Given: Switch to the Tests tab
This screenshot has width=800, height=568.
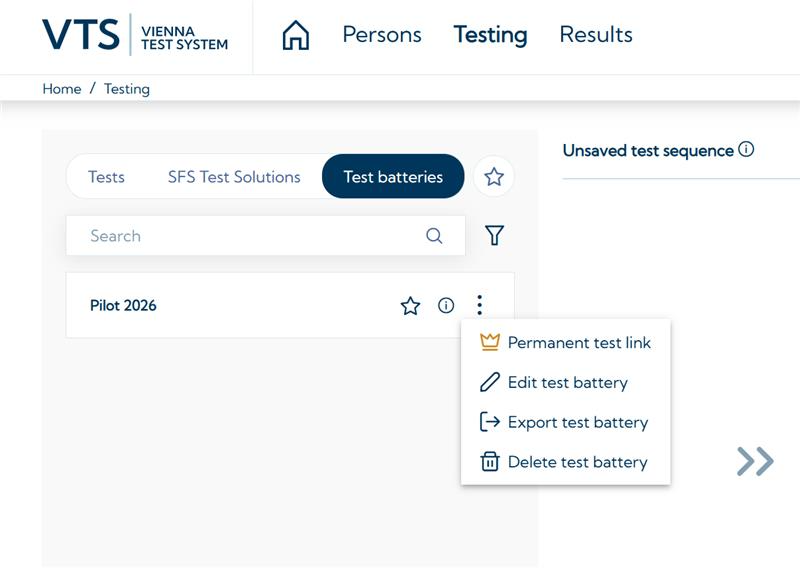Looking at the screenshot, I should coord(106,177).
